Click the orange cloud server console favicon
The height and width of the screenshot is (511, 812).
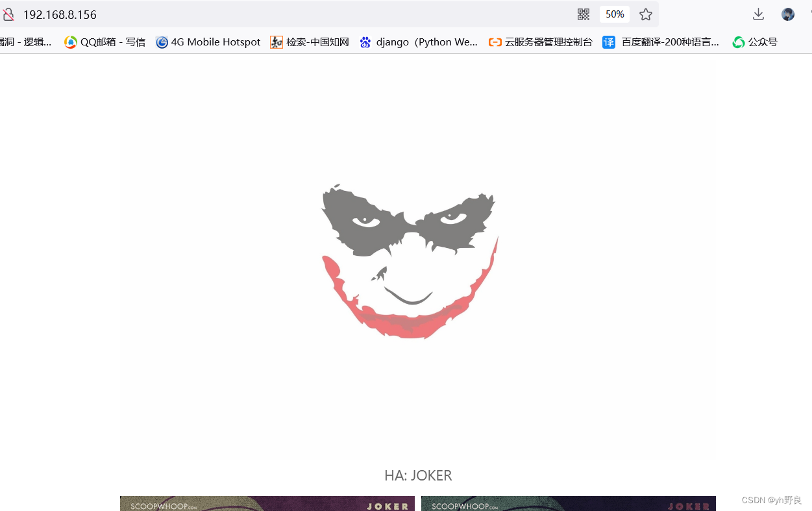click(495, 42)
